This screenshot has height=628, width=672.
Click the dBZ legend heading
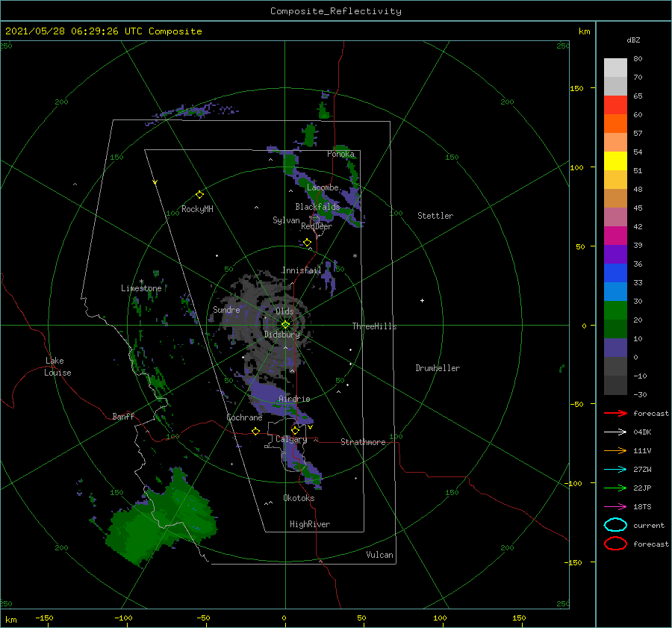[633, 40]
